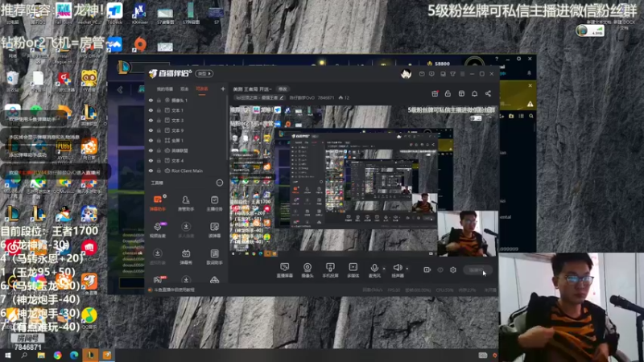Screen dimensions: 644x362
Task: Toggle lock on 摄像头 1 source
Action: click(159, 100)
